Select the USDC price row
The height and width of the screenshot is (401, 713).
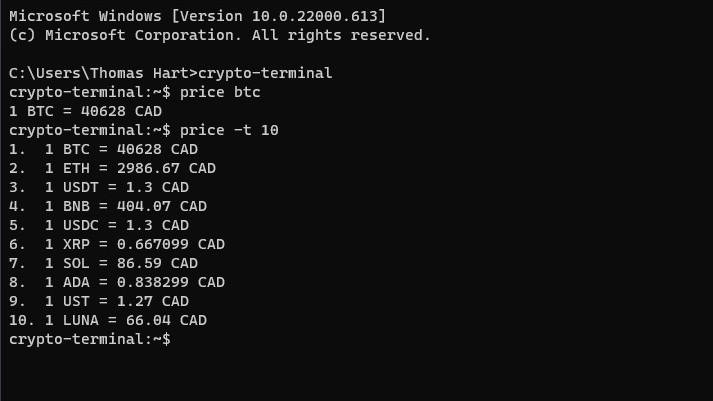coord(98,225)
